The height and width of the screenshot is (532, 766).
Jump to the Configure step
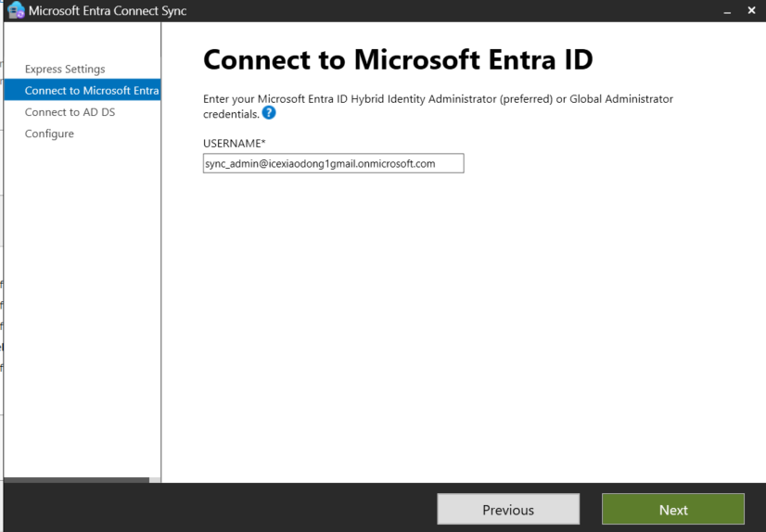pos(49,133)
